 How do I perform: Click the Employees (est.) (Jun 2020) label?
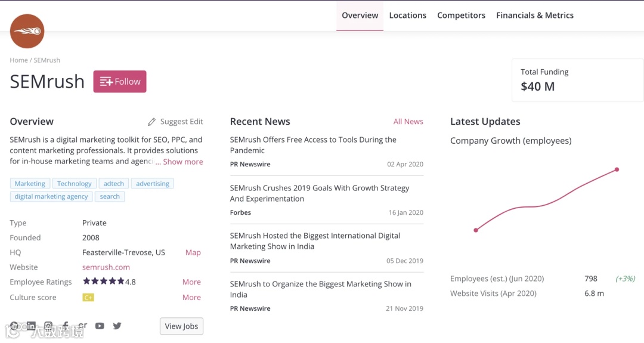(497, 279)
